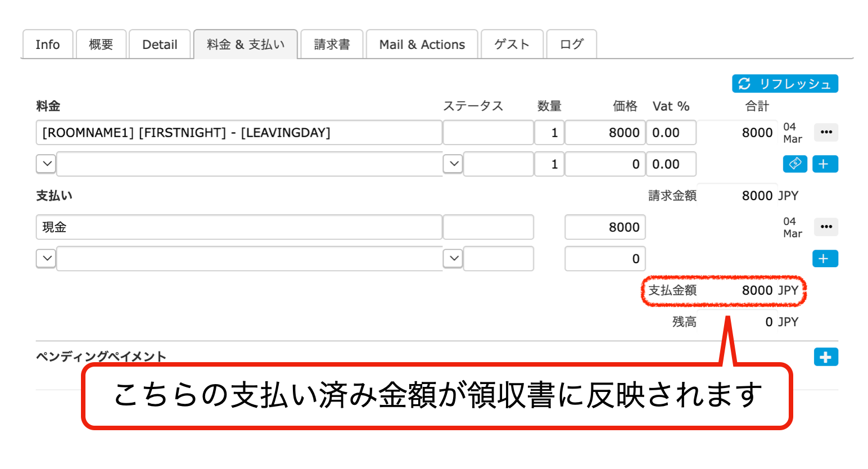Expand the new charge status dropdown
The image size is (868, 469).
(x=453, y=164)
